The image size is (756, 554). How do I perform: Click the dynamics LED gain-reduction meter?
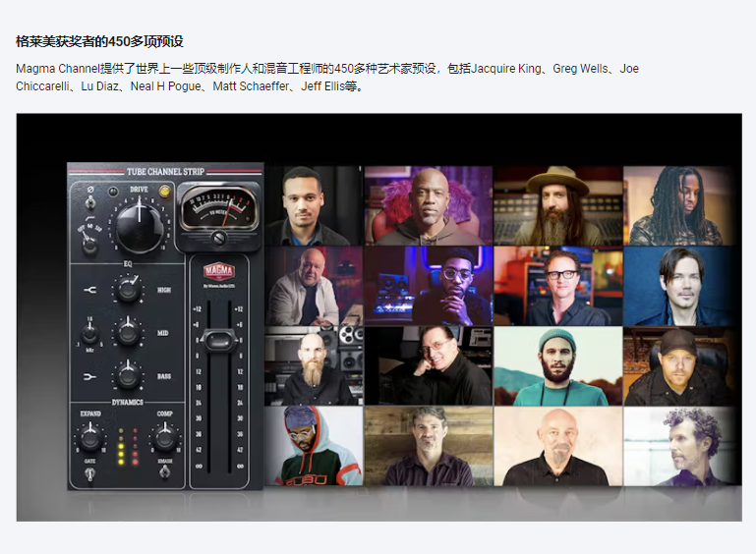tap(128, 446)
